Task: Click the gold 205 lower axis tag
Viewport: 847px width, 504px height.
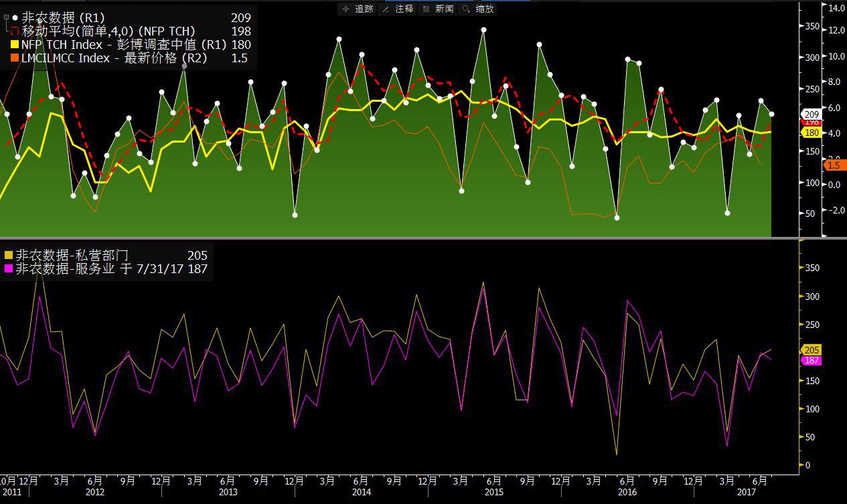Action: click(x=811, y=350)
